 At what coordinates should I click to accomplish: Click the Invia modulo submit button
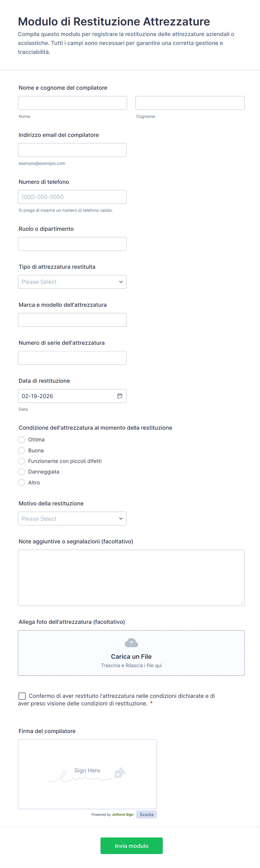pos(131,845)
